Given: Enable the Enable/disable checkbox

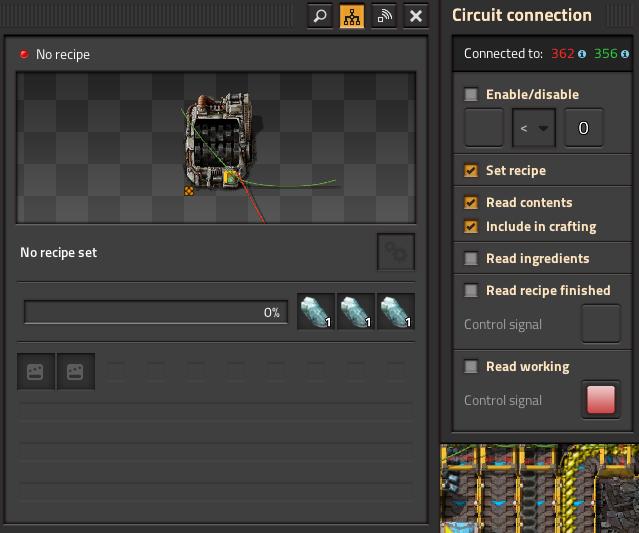Looking at the screenshot, I should tap(471, 95).
